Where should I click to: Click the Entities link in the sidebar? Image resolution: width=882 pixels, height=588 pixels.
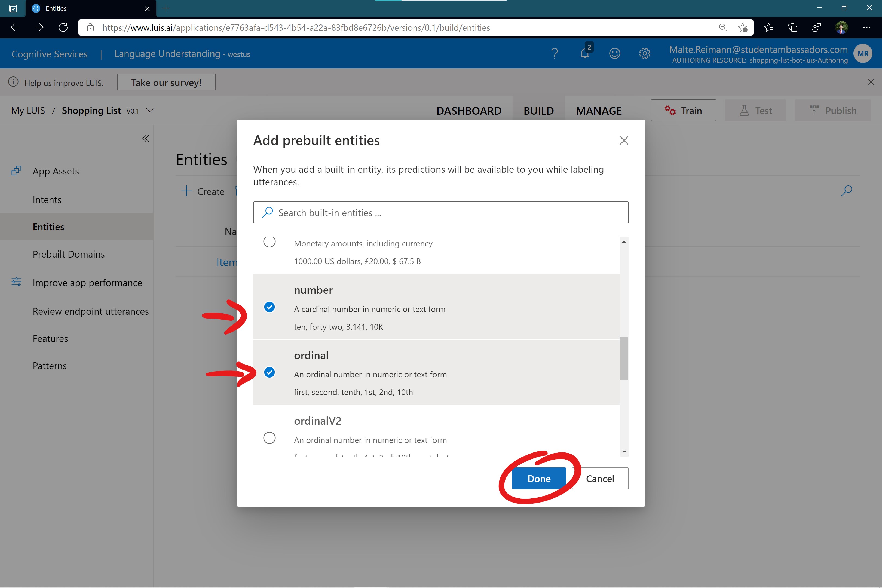pyautogui.click(x=48, y=226)
